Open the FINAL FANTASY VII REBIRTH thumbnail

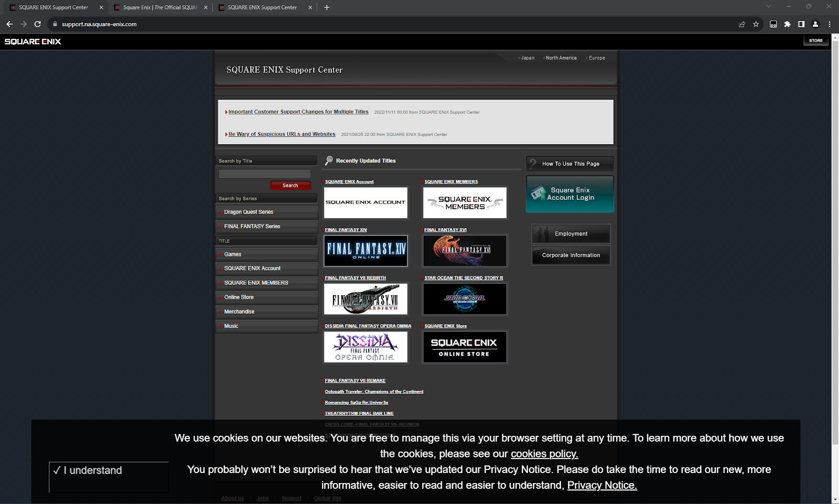365,299
